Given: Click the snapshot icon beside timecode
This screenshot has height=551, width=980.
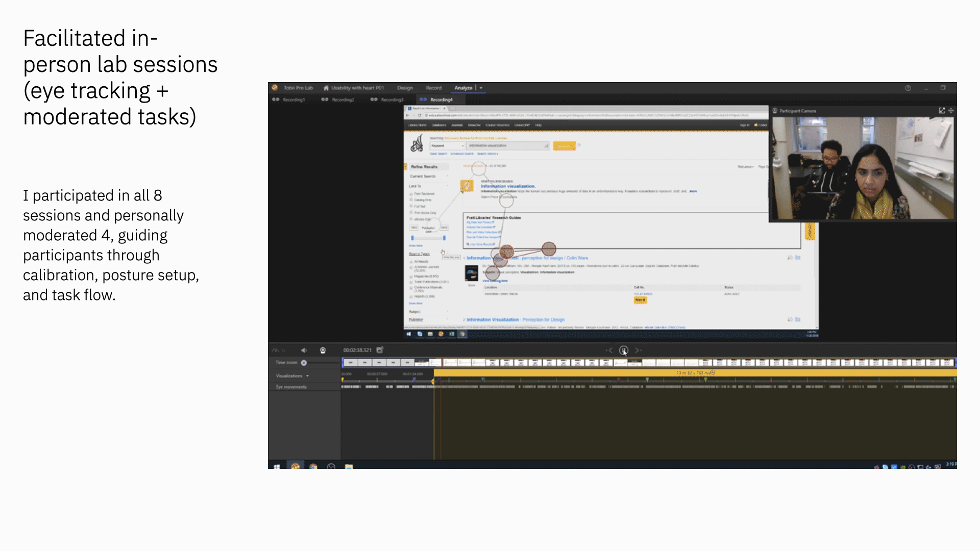Looking at the screenshot, I should point(380,350).
